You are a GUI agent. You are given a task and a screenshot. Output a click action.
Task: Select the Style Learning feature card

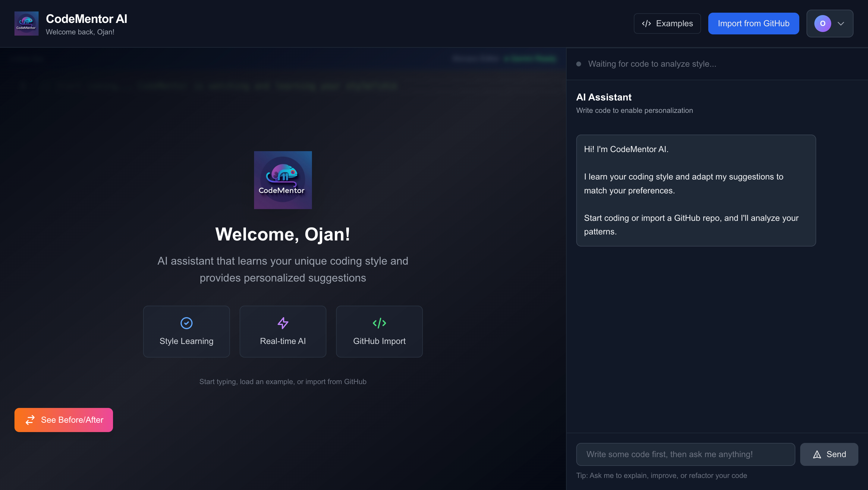click(x=186, y=331)
